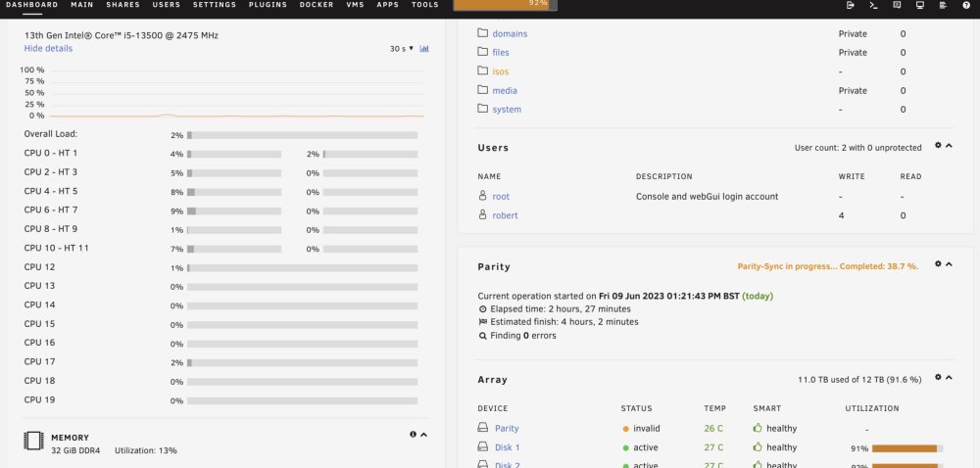
Task: Click the user icon next to root
Action: click(x=482, y=196)
